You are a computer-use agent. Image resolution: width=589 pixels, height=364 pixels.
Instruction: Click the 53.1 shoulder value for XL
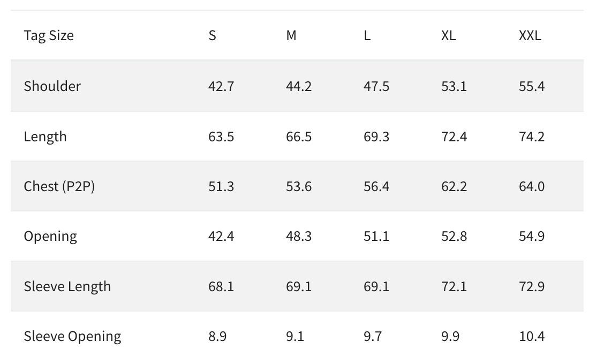(x=454, y=86)
